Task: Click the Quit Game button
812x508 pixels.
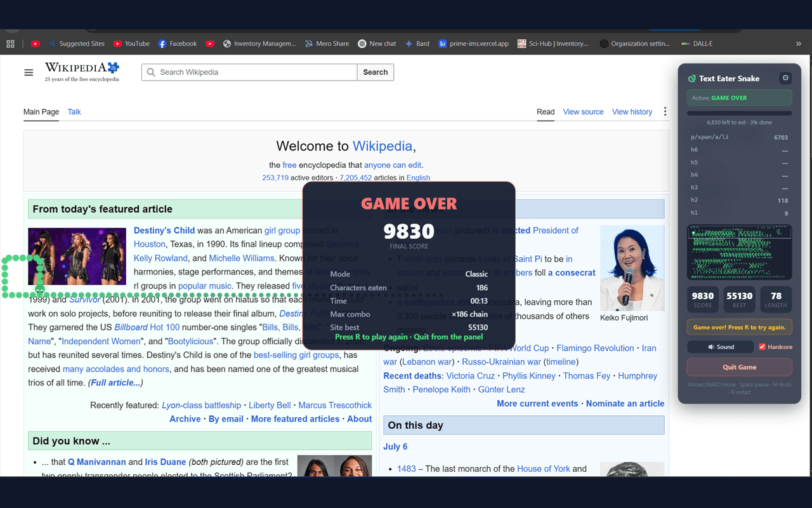Action: (739, 367)
